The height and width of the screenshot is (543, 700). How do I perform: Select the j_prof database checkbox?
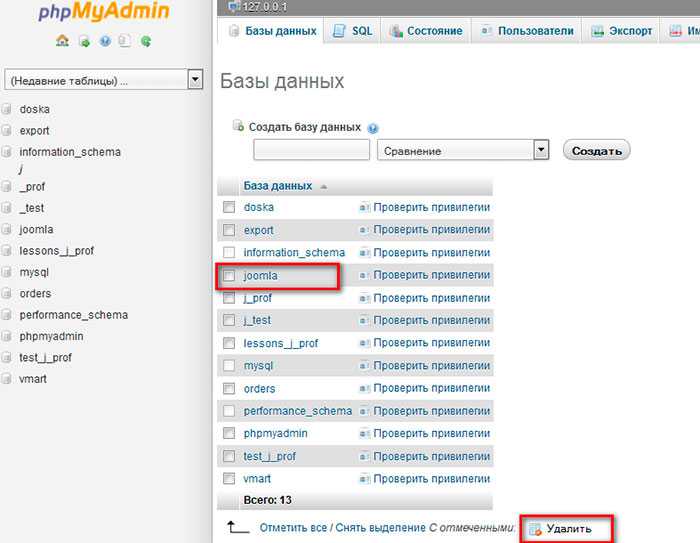[x=229, y=298]
